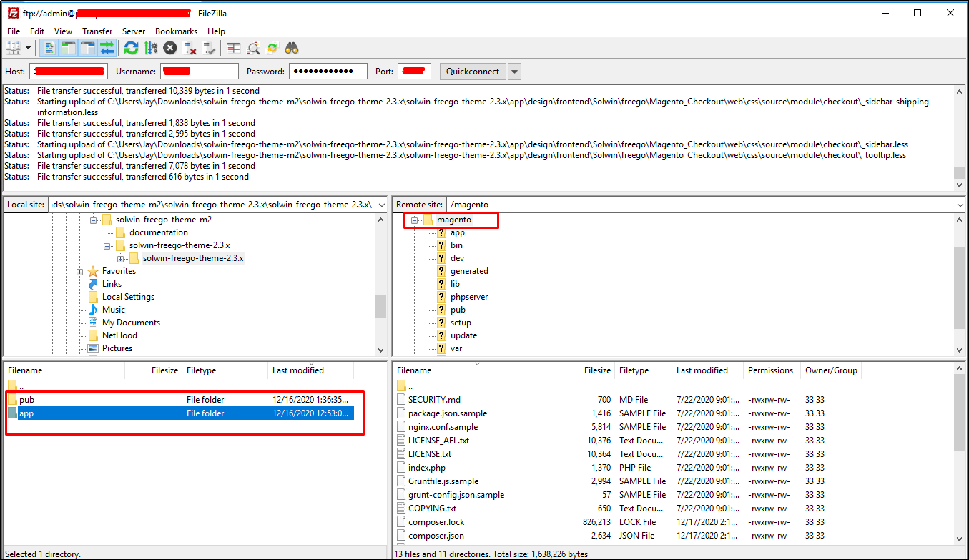Select the pub folder in local list

(27, 400)
